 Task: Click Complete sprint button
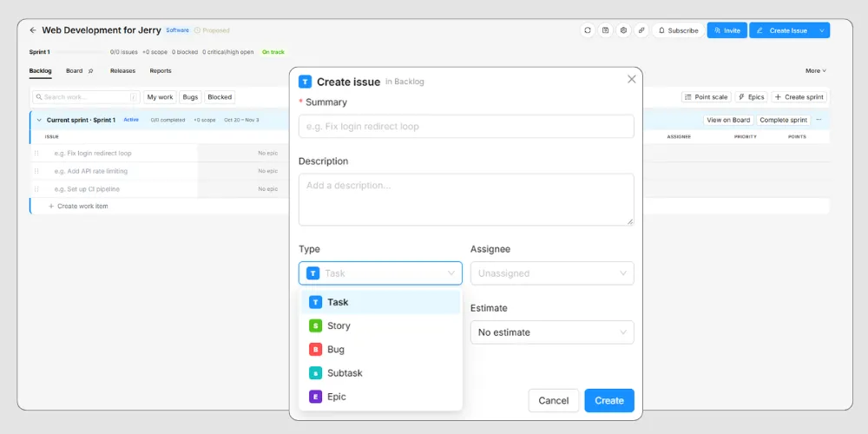(x=783, y=120)
